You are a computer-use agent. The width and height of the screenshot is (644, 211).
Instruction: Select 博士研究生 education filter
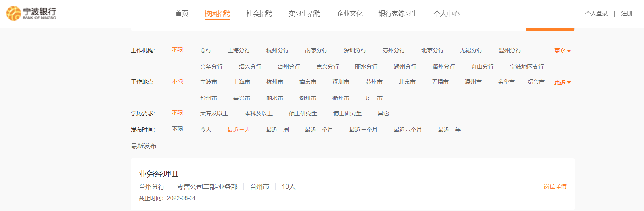347,113
